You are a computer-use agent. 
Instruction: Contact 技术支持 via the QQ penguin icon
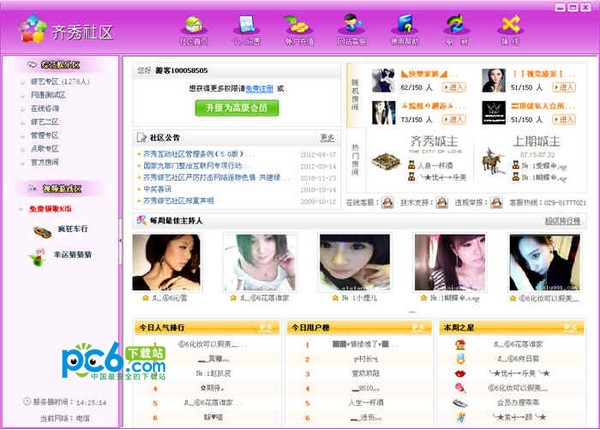click(x=442, y=202)
